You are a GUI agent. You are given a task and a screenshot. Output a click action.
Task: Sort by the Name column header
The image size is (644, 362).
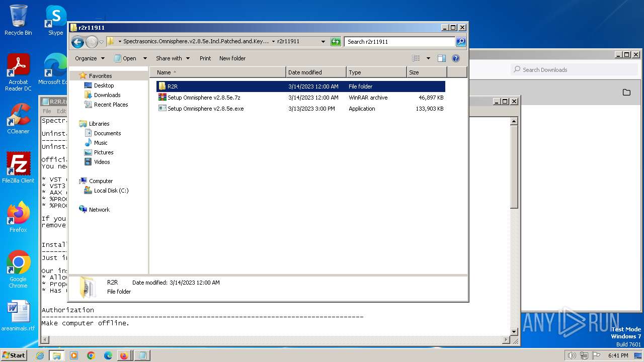(218, 72)
